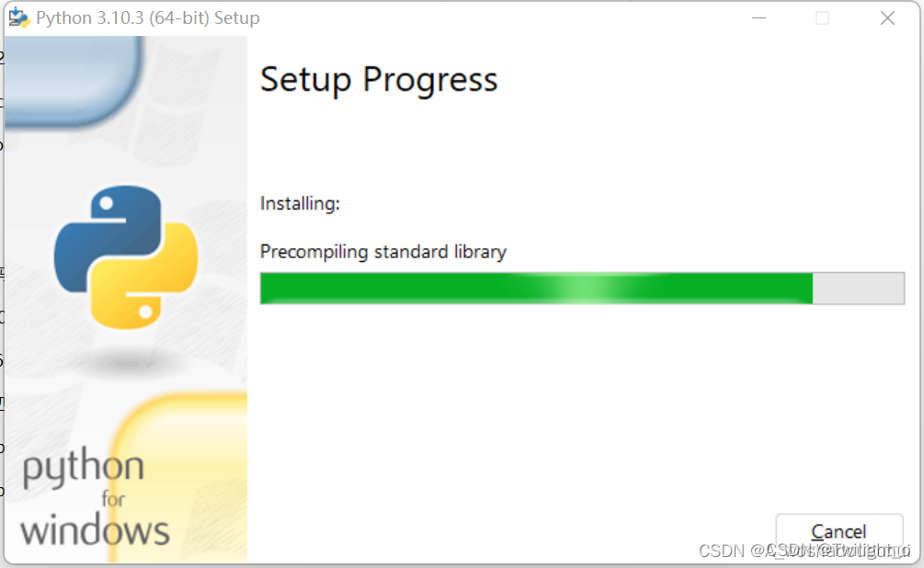
Task: Click the yellow snake's eye on the logo
Action: pyautogui.click(x=145, y=311)
